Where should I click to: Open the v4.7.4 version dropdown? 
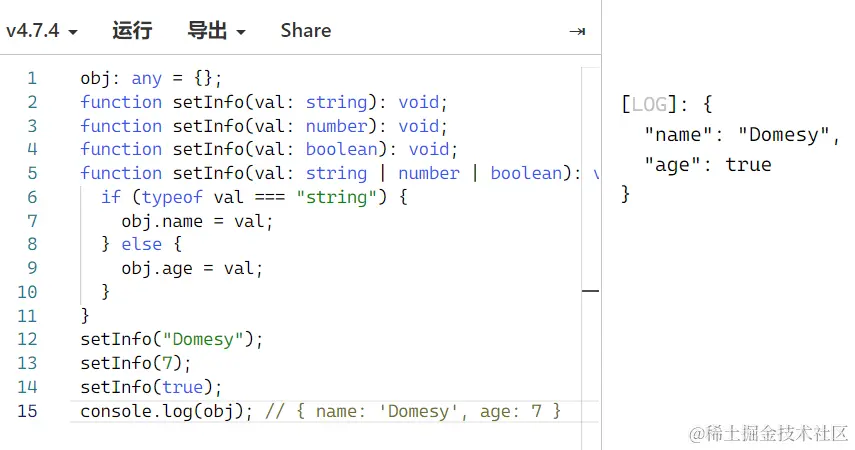pos(41,31)
